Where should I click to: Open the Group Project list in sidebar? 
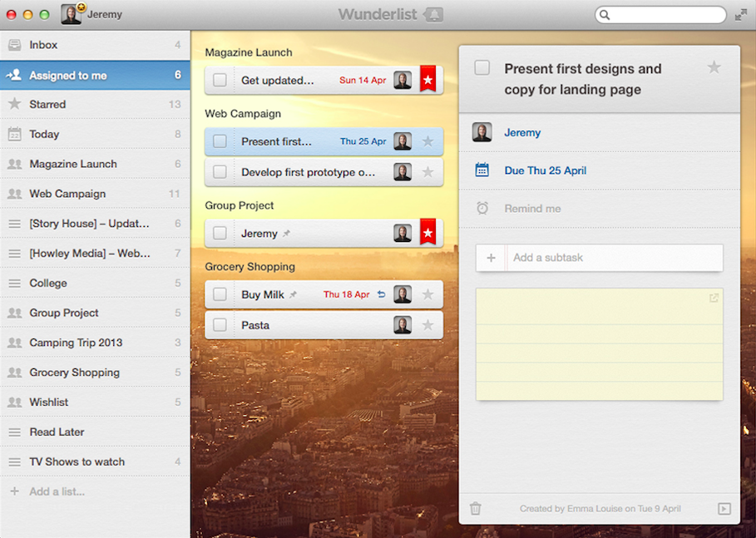pyautogui.click(x=95, y=313)
